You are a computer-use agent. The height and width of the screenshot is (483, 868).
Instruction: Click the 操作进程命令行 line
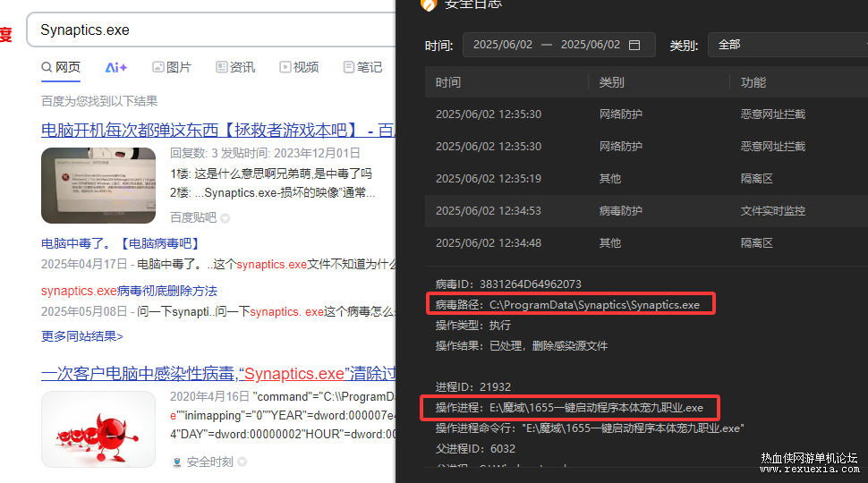tap(590, 428)
